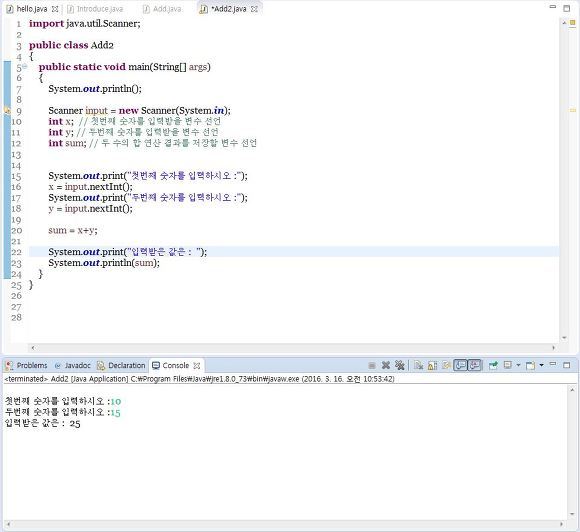This screenshot has width=580, height=532.
Task: Click the highlighted System.out.print statement on line 22
Action: tap(128, 252)
